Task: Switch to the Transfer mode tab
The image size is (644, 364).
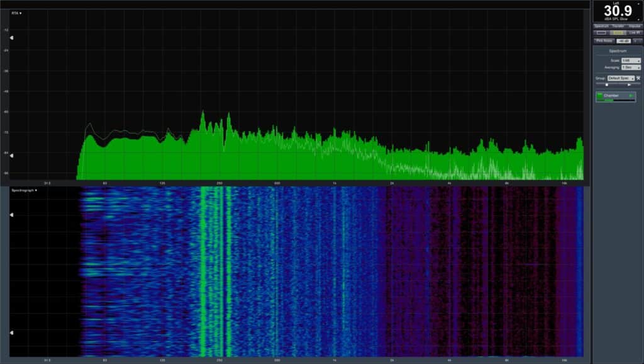Action: coord(618,26)
